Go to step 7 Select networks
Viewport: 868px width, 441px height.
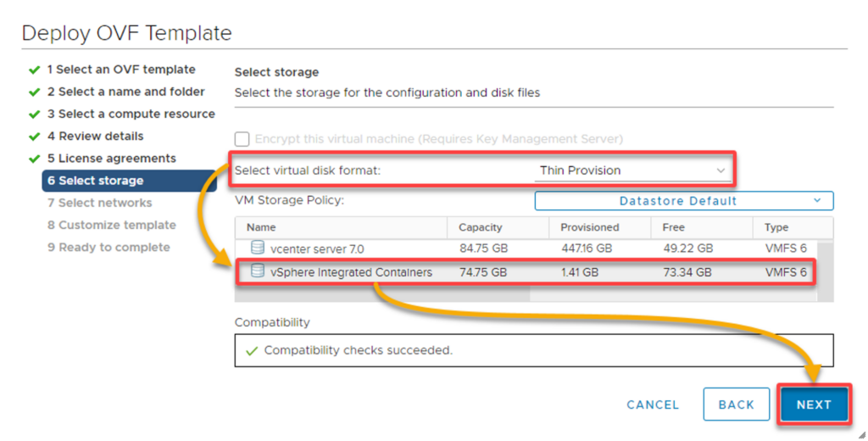pos(100,203)
